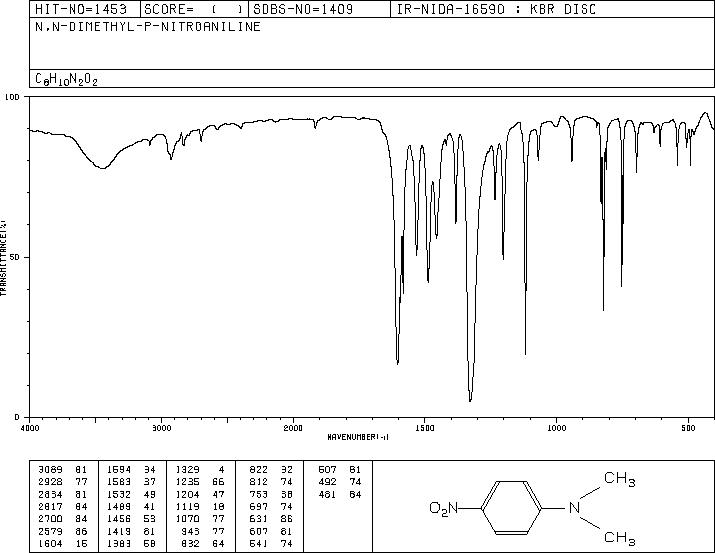Viewport: 715px width, 553px height.
Task: Select the 1456 peak entry in table
Action: click(131, 519)
